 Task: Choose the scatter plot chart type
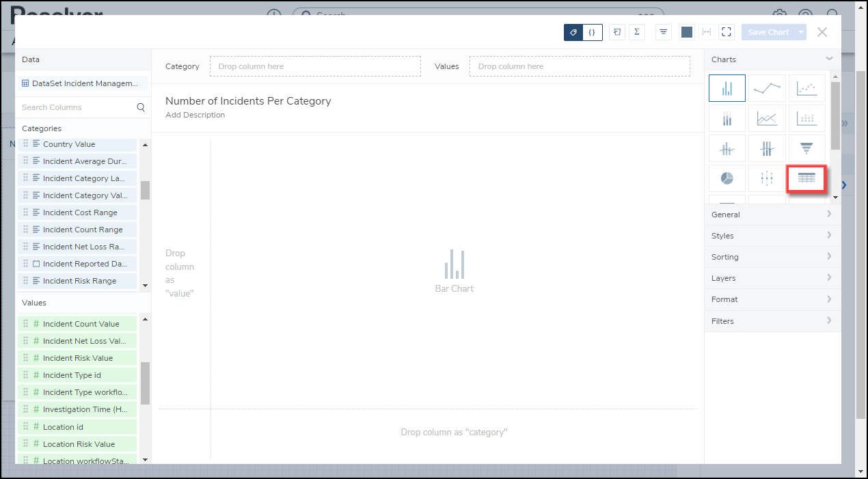point(806,88)
